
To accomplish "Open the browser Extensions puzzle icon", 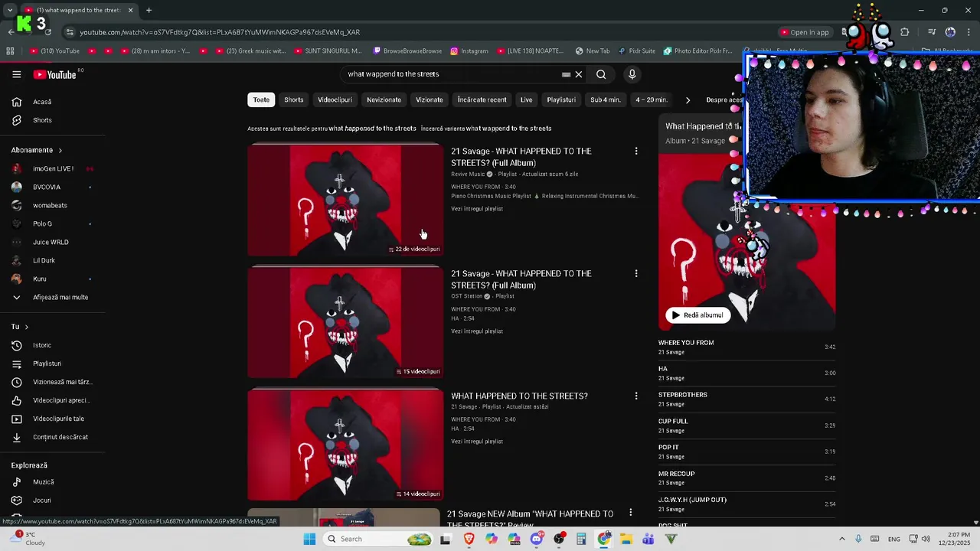I will (x=904, y=32).
